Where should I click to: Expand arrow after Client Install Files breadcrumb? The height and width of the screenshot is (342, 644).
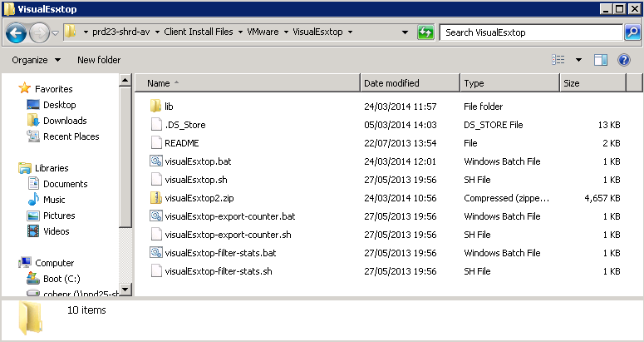(240, 32)
